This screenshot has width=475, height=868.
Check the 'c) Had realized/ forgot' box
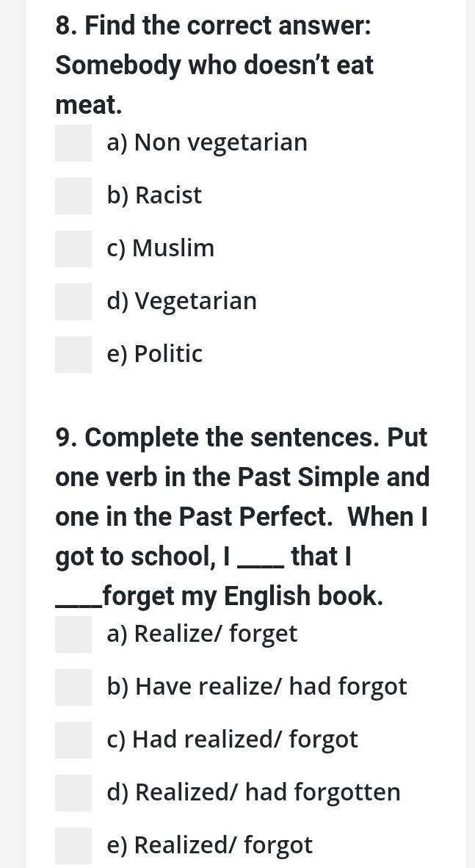pos(73,740)
